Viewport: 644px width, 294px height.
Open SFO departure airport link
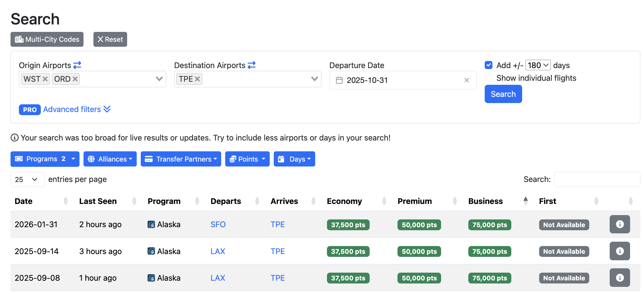pos(218,224)
